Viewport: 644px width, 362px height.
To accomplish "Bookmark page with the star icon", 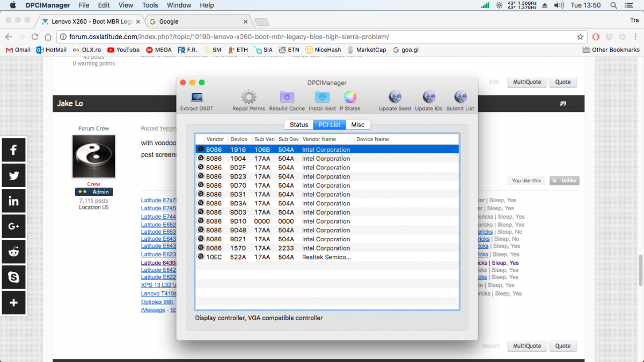I will click(580, 37).
